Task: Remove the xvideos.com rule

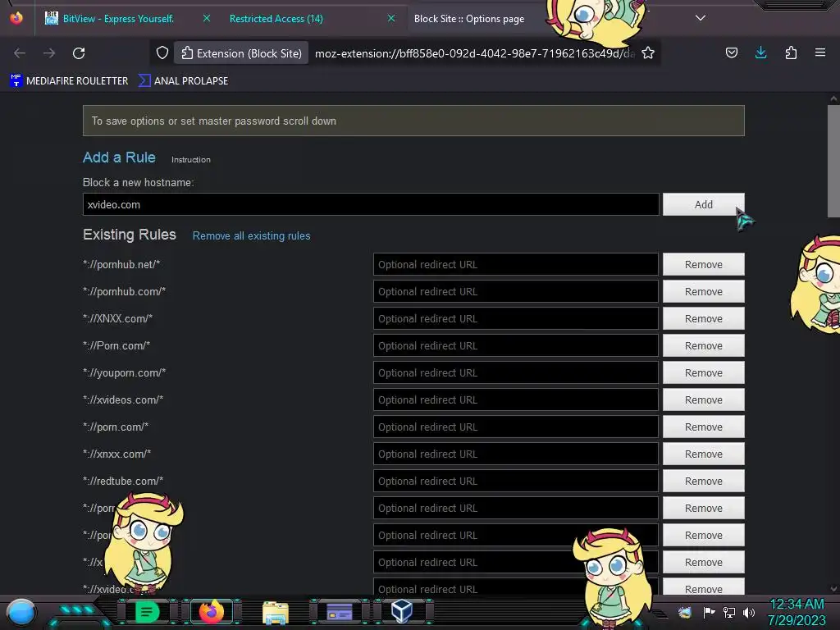Action: (x=703, y=399)
